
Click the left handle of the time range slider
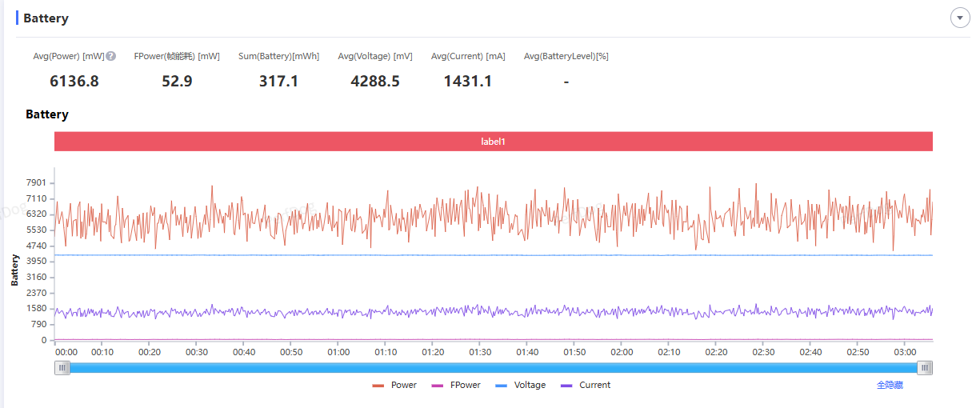[x=62, y=367]
